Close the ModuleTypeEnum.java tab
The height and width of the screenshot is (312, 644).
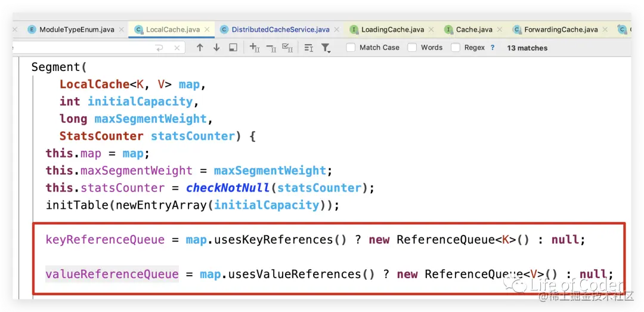pyautogui.click(x=122, y=30)
